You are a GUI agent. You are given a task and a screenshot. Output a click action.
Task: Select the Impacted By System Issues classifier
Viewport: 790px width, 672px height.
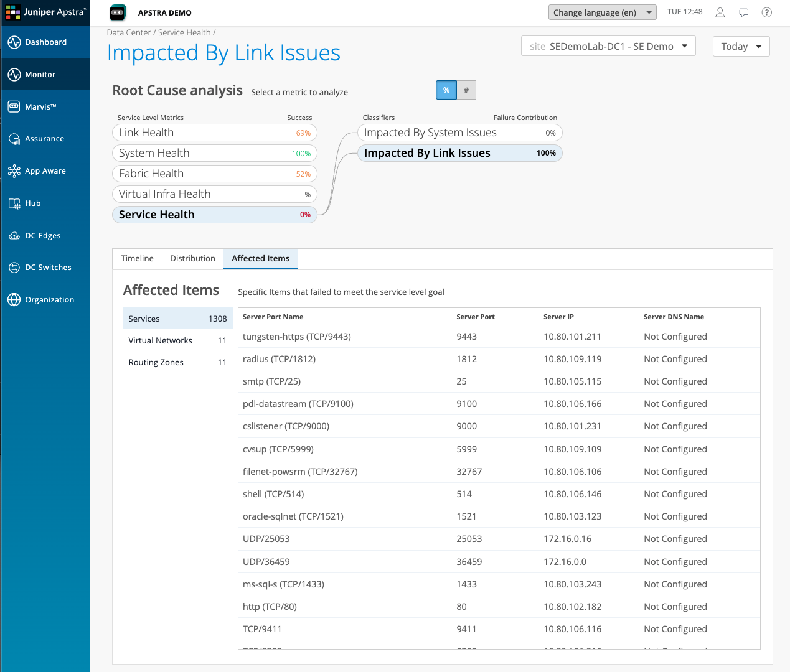459,132
